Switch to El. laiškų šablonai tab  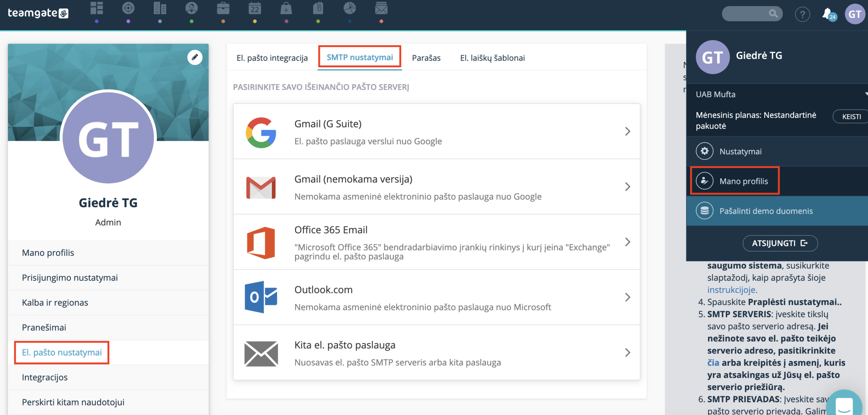click(x=492, y=58)
